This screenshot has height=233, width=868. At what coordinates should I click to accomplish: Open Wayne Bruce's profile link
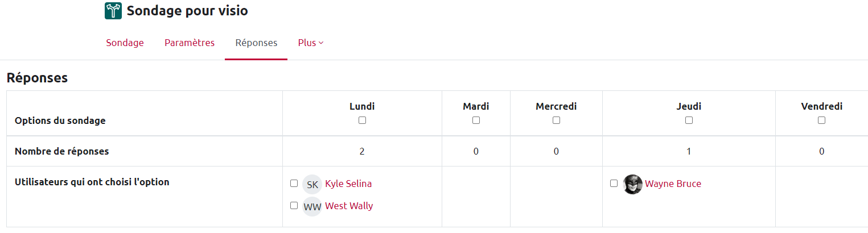click(673, 184)
